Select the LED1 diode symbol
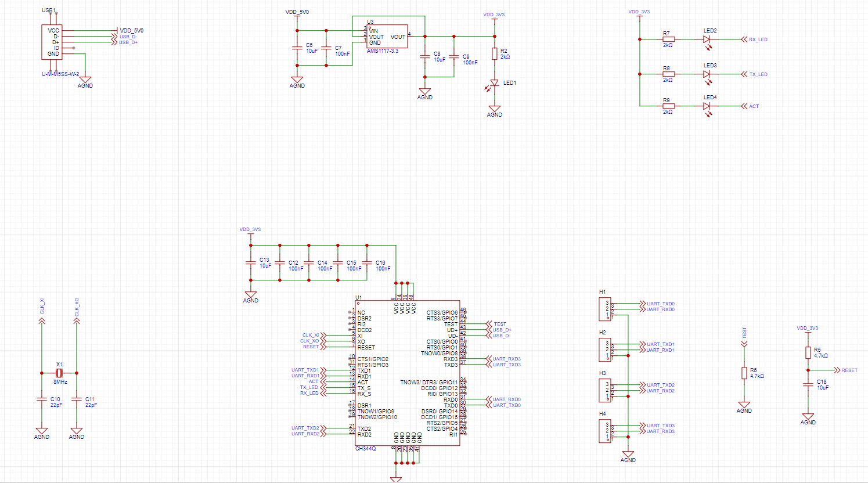Screen dimensions: 868x483 coord(494,84)
